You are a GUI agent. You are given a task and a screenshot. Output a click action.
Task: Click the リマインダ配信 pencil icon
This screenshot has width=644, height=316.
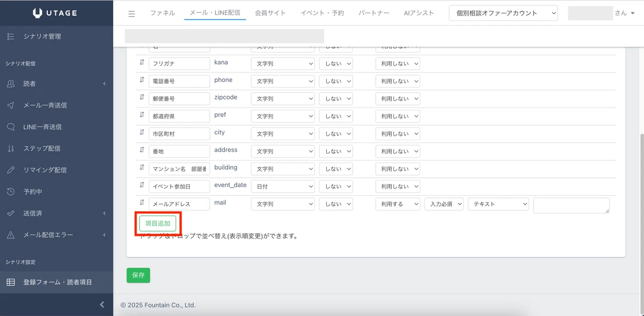tap(11, 170)
